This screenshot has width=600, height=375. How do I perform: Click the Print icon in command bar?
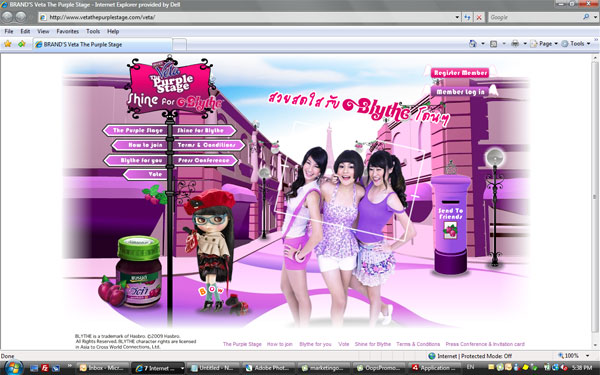pyautogui.click(x=515, y=44)
